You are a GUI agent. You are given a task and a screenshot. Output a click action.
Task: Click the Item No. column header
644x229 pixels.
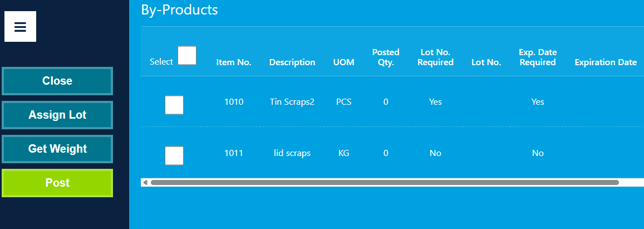click(x=234, y=62)
